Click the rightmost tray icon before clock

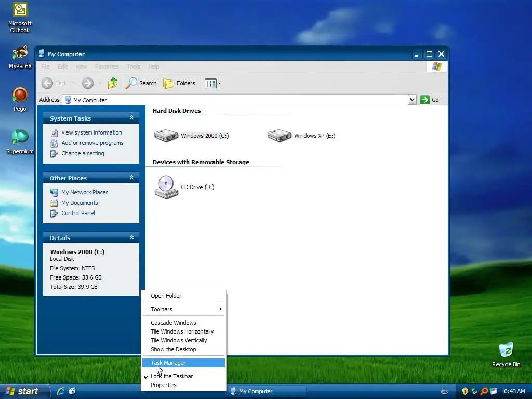point(494,391)
